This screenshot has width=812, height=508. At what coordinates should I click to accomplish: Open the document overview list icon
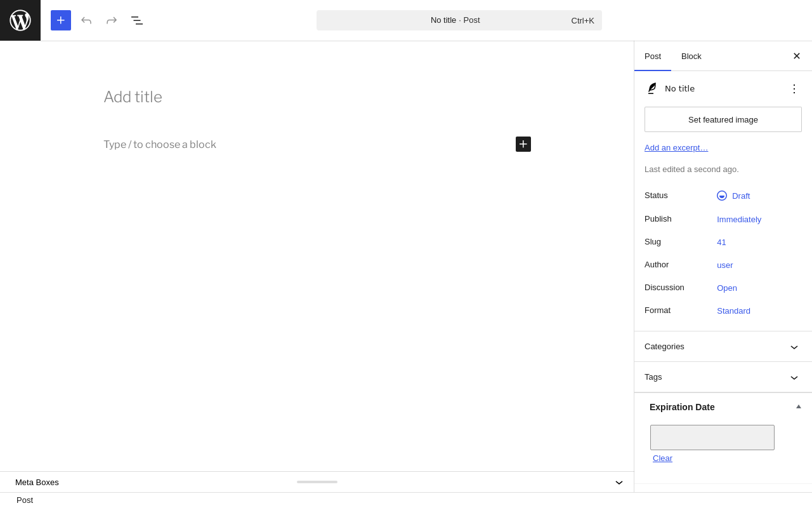pos(137,20)
